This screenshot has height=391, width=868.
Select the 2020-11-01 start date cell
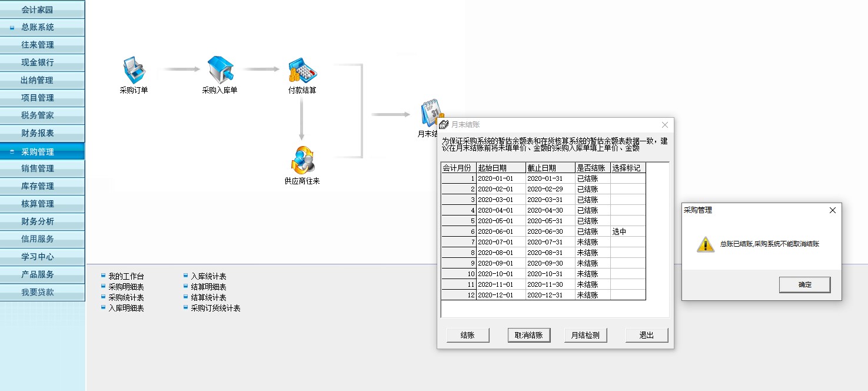point(501,284)
